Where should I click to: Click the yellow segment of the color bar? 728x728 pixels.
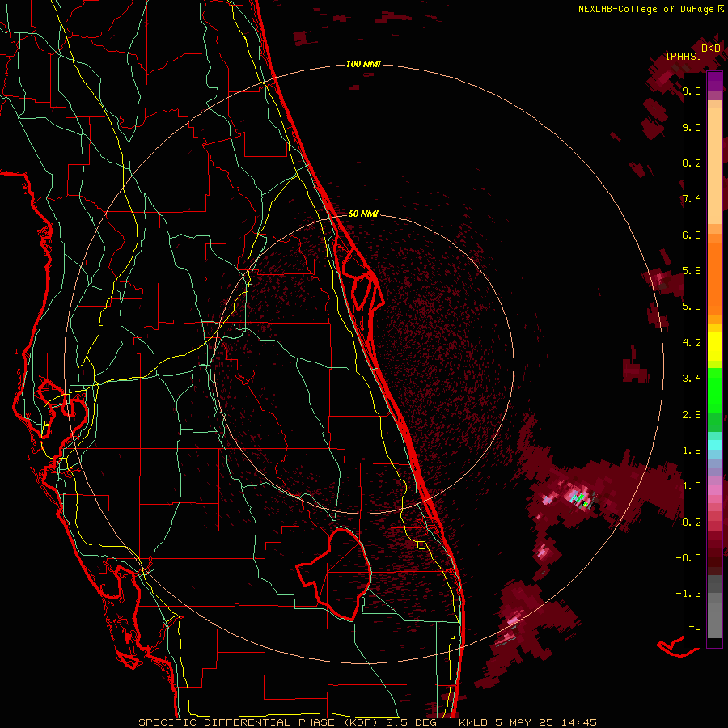[x=714, y=346]
